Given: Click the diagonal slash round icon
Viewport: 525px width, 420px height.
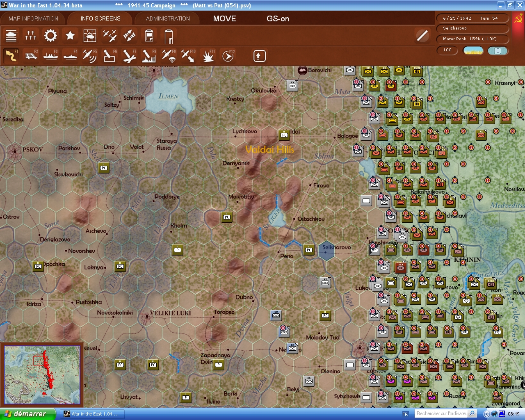Looking at the screenshot, I should point(422,36).
